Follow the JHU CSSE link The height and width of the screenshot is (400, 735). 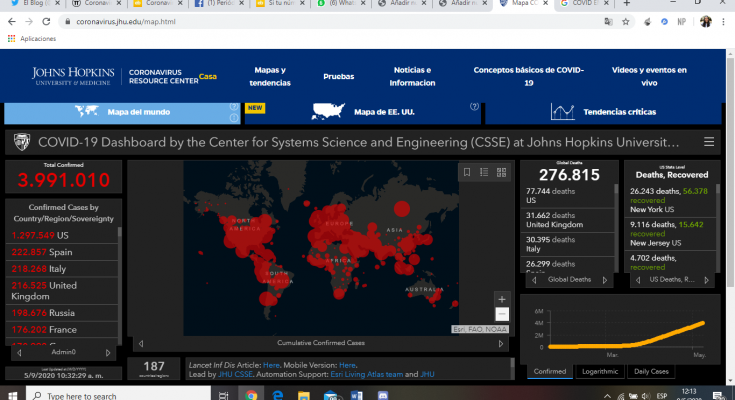click(235, 374)
